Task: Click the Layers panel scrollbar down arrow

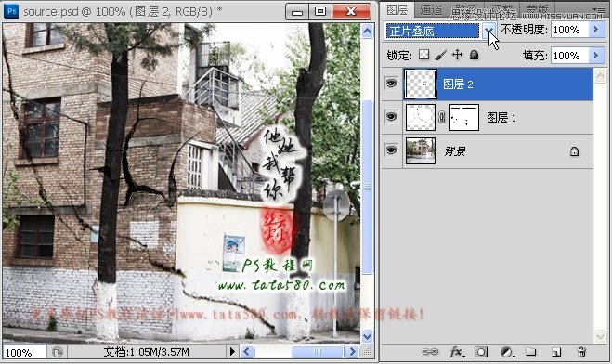Action: point(600,336)
